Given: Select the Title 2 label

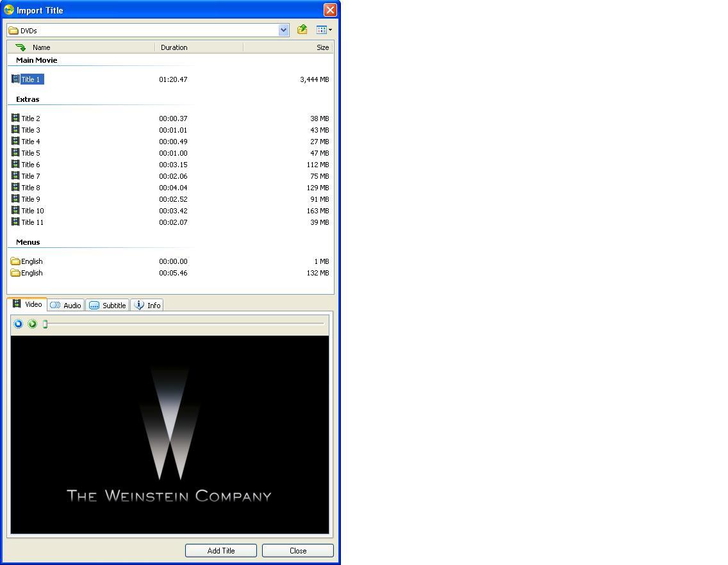Looking at the screenshot, I should (31, 119).
